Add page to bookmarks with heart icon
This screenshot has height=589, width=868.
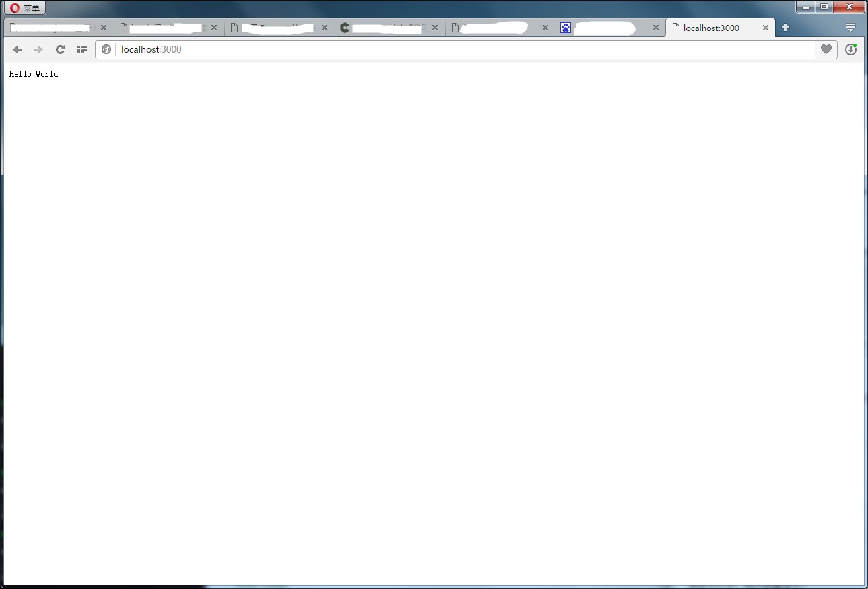point(826,49)
